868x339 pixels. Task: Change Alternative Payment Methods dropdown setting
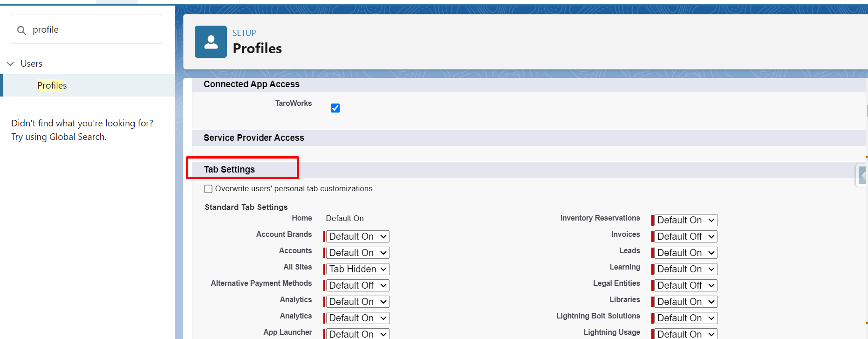(x=357, y=285)
